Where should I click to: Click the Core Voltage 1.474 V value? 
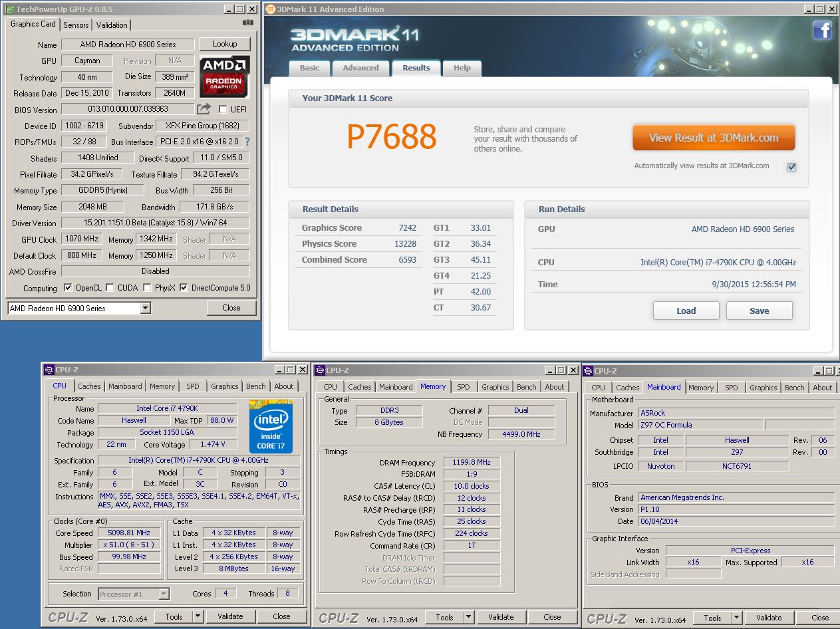[213, 444]
